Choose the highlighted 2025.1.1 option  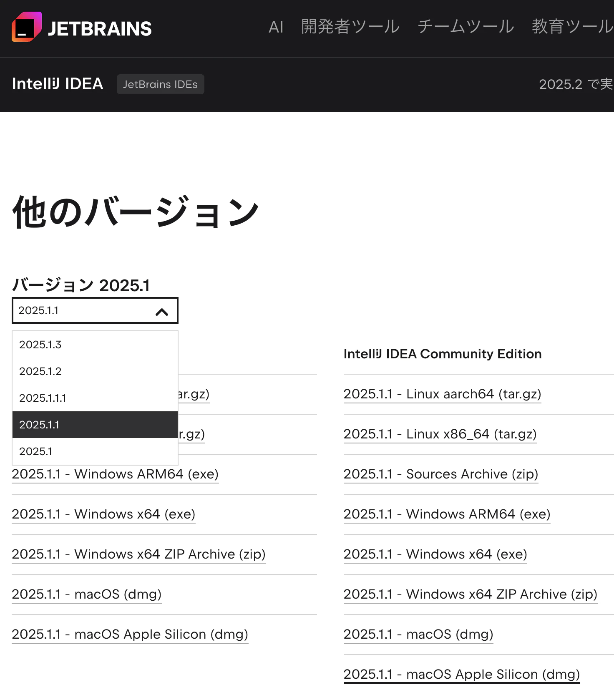95,425
